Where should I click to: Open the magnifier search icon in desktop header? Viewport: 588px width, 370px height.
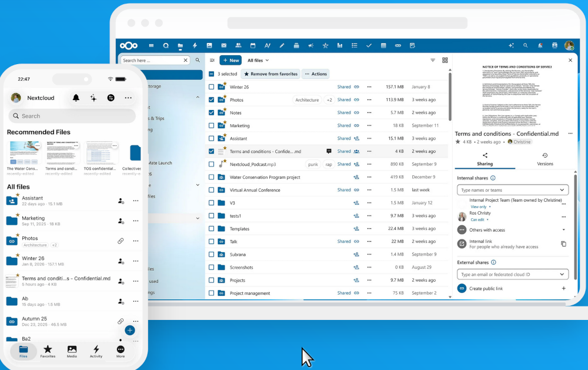(x=525, y=46)
